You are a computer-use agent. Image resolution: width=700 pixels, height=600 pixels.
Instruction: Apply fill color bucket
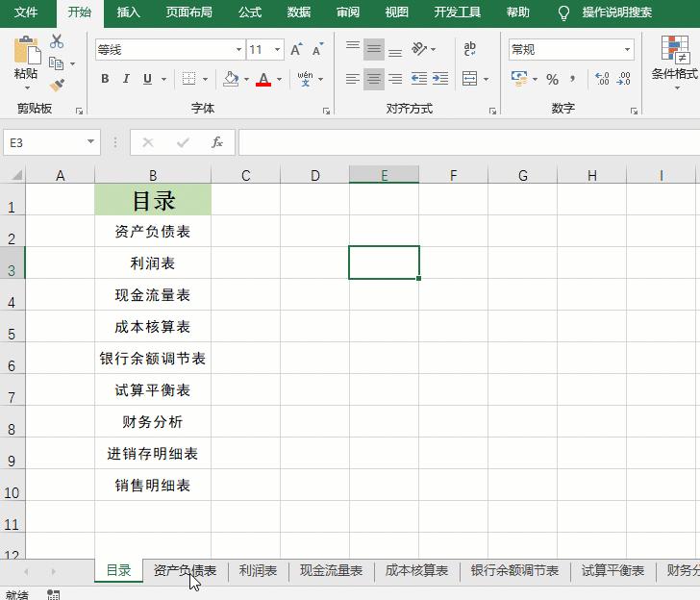(231, 79)
